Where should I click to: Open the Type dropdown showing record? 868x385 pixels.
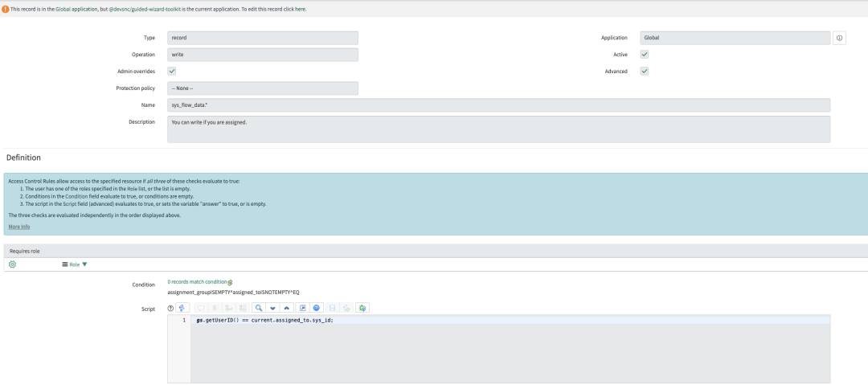pyautogui.click(x=262, y=38)
